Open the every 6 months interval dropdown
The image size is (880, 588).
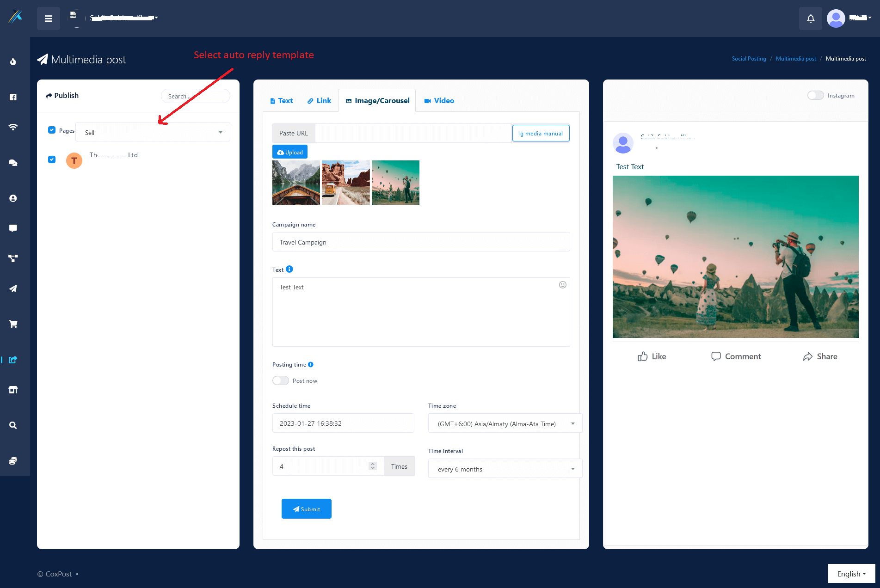(505, 469)
